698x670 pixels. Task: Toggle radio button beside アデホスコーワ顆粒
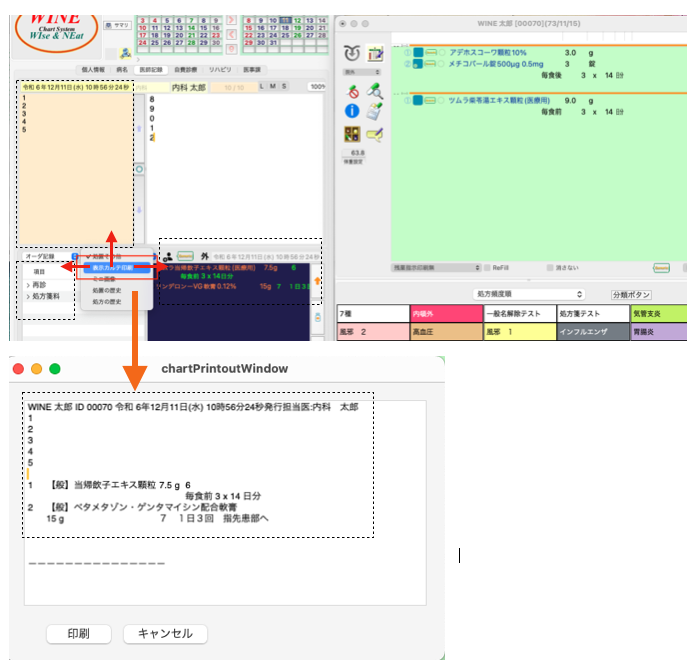pyautogui.click(x=441, y=52)
